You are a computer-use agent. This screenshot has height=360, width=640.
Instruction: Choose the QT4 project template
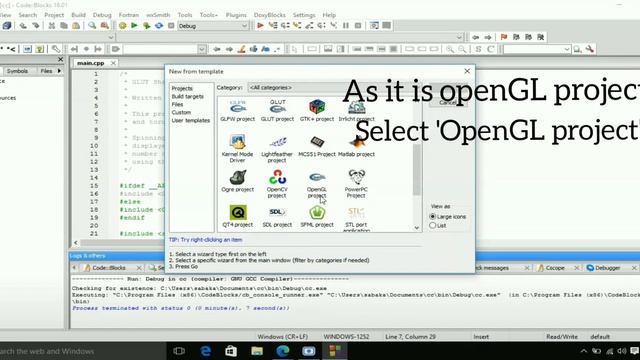click(238, 216)
